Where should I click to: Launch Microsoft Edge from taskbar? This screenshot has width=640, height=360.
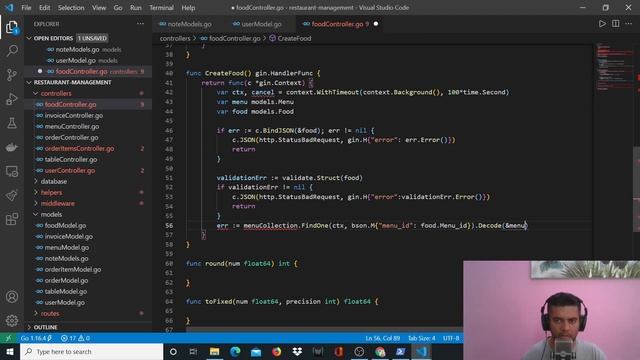pyautogui.click(x=235, y=351)
